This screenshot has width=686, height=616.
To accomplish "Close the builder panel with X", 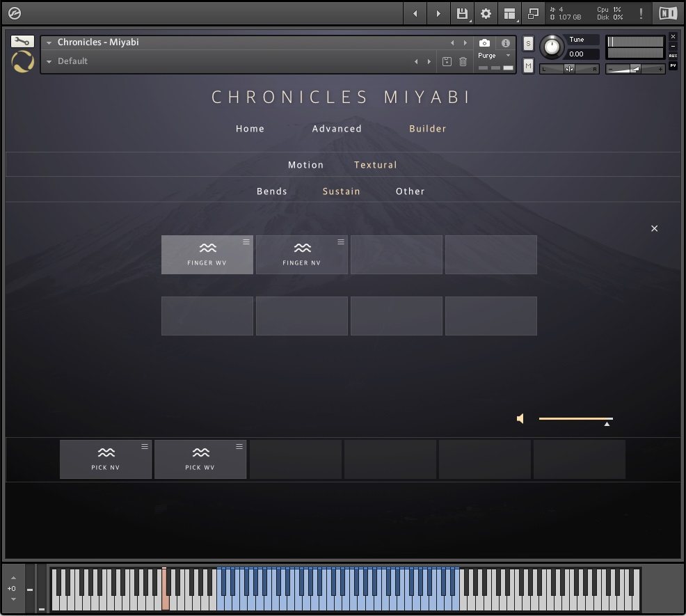I will [654, 228].
